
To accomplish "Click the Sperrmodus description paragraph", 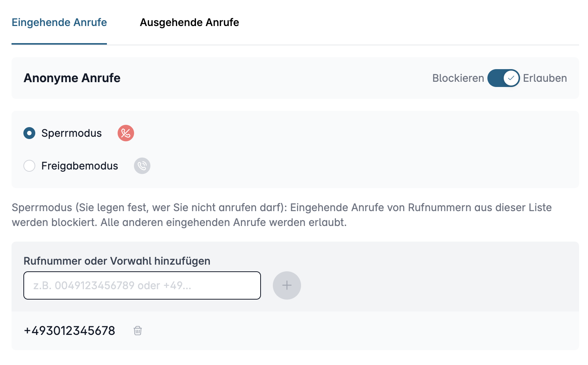I will 282,215.
